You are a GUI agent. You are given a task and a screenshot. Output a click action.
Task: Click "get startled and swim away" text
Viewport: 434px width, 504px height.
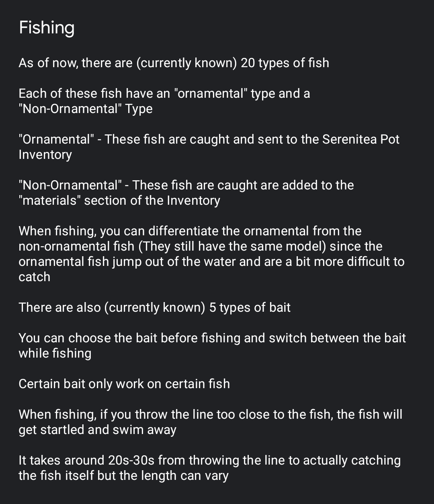[x=97, y=430]
